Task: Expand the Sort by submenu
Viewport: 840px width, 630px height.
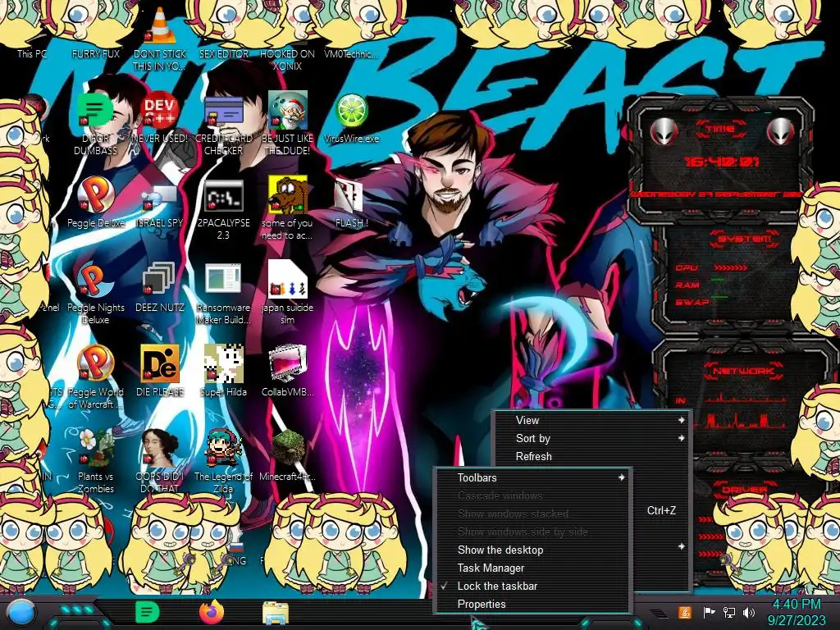Action: click(x=592, y=438)
